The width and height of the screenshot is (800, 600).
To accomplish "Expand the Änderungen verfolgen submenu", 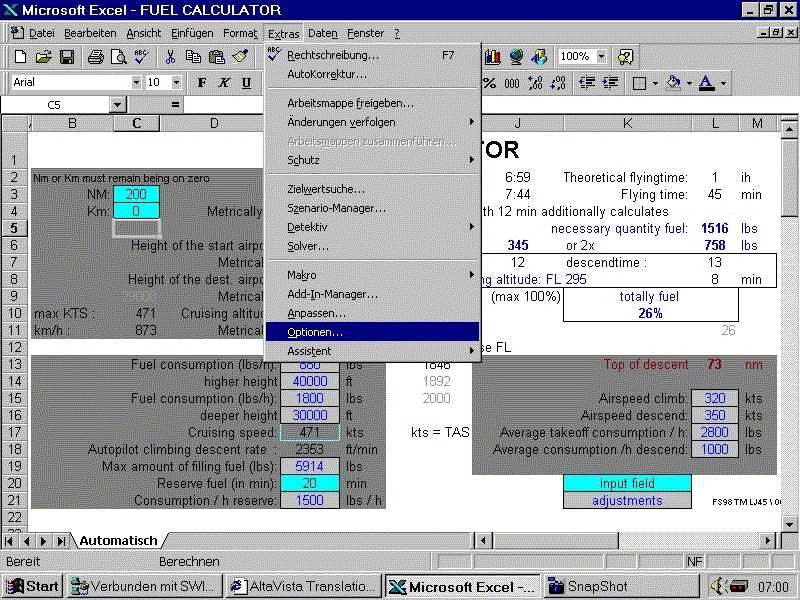I will tap(372, 122).
